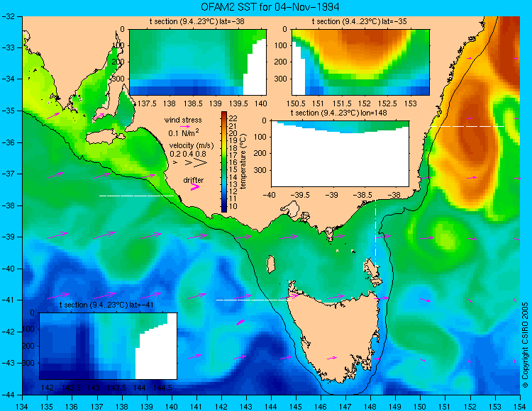Click the 141 label on main longitude axis
This screenshot has width=532, height=411.
pos(196,407)
